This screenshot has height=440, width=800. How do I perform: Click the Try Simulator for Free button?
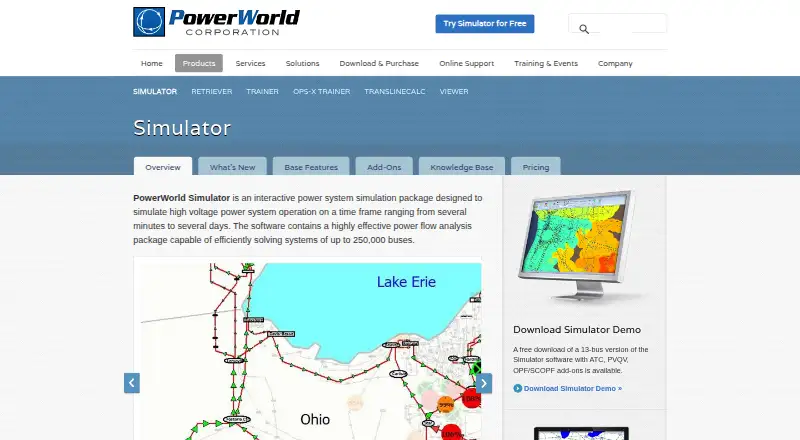coord(485,23)
